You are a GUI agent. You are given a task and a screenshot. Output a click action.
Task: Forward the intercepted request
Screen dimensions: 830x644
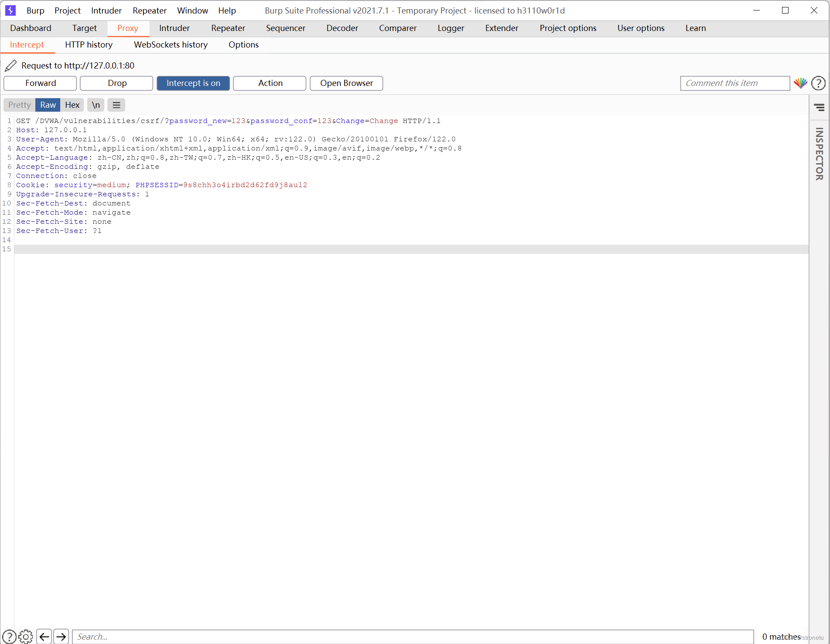[40, 83]
